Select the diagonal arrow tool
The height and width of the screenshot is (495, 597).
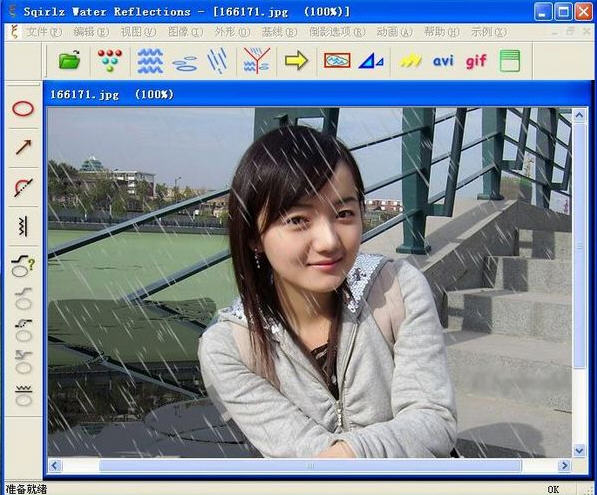tap(23, 147)
